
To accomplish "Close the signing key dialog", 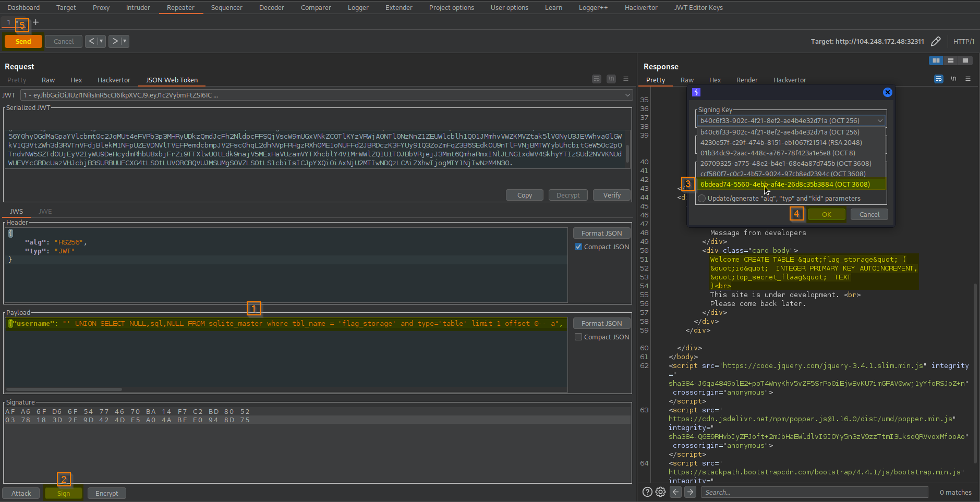I will point(887,92).
